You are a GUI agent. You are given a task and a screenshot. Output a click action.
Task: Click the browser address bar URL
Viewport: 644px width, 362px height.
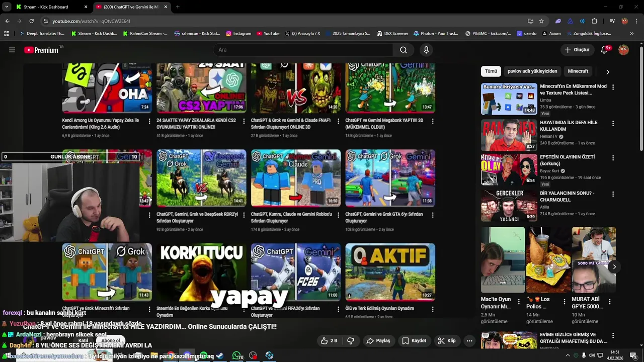click(92, 21)
